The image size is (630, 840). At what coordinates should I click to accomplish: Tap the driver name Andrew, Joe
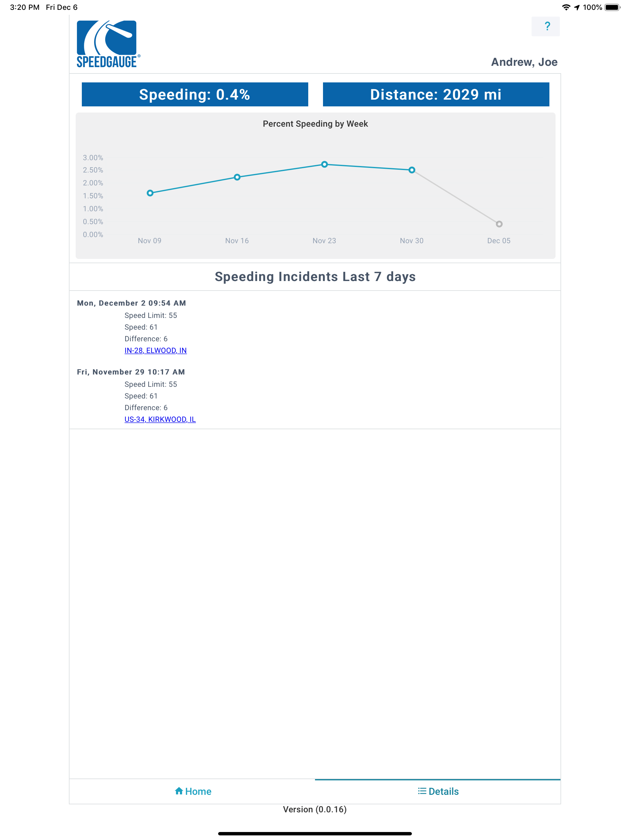coord(524,62)
